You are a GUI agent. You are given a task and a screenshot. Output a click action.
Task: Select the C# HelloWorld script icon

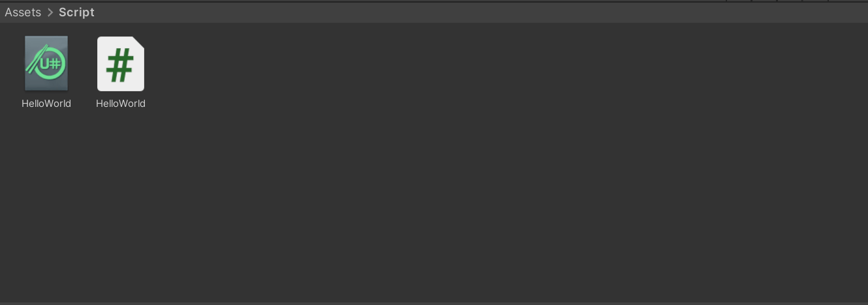point(121,63)
